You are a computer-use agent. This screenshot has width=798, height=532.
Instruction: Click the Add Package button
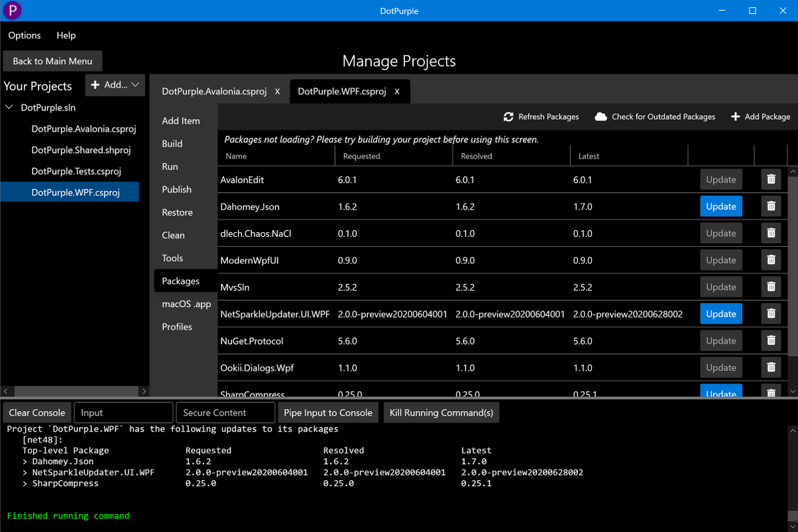[760, 116]
